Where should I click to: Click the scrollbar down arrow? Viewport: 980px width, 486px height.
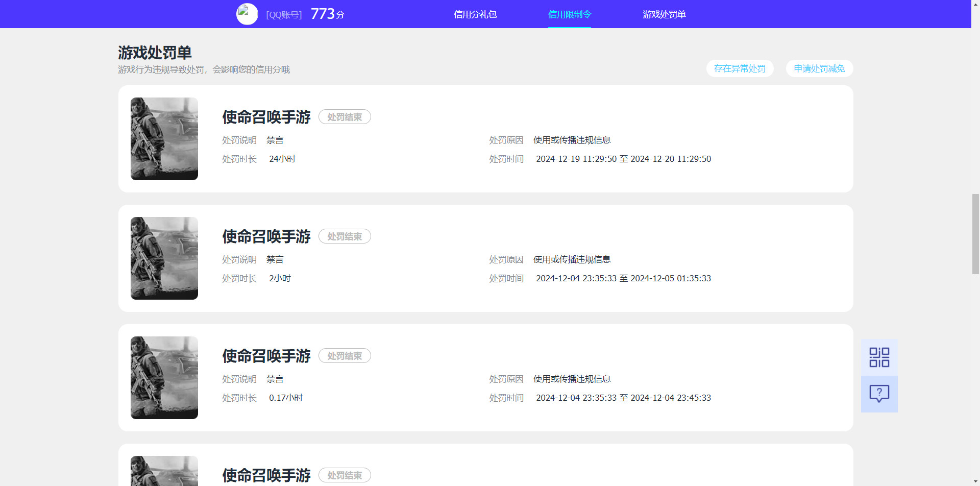[975, 482]
